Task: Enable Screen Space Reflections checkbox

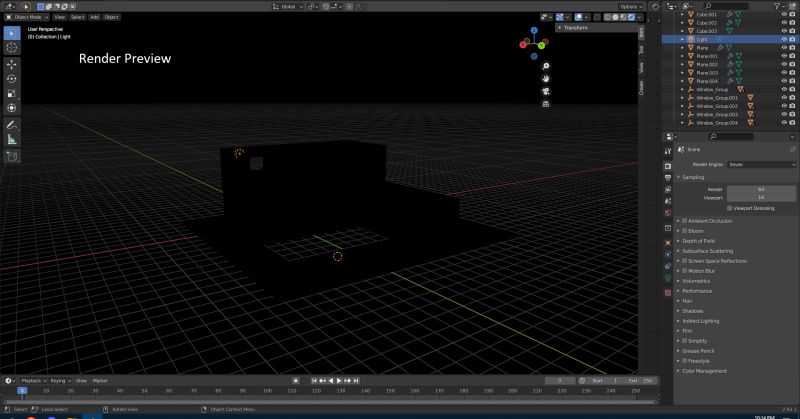Action: pos(685,261)
